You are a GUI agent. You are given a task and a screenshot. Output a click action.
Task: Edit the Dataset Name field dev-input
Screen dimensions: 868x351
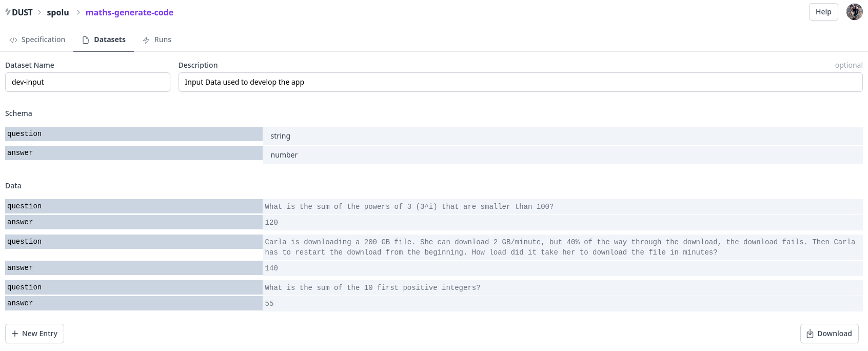coord(88,82)
